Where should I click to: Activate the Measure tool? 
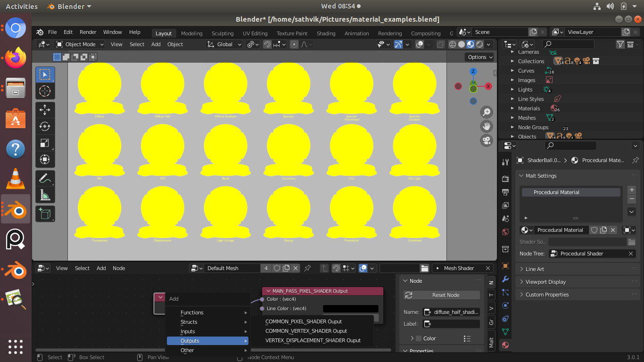tap(45, 195)
